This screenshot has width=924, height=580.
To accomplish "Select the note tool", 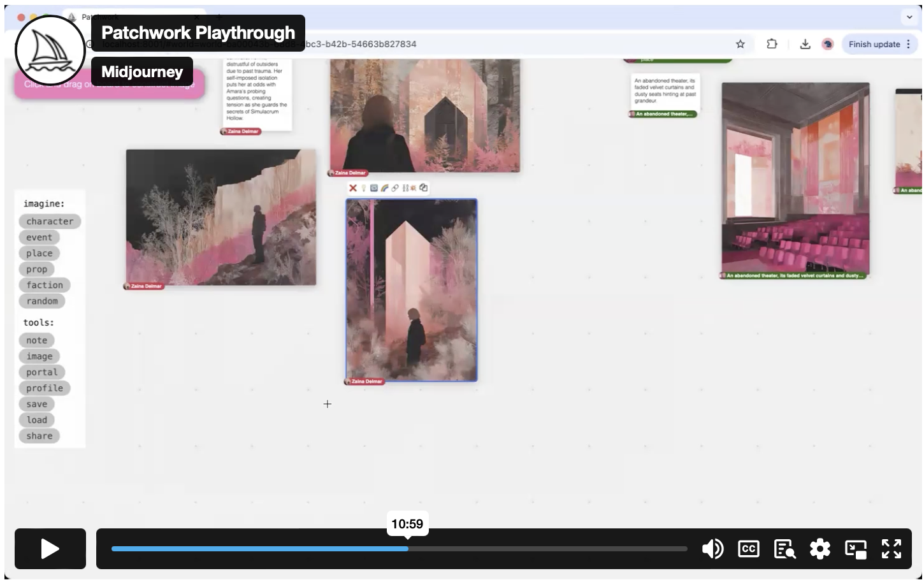I will click(x=37, y=340).
